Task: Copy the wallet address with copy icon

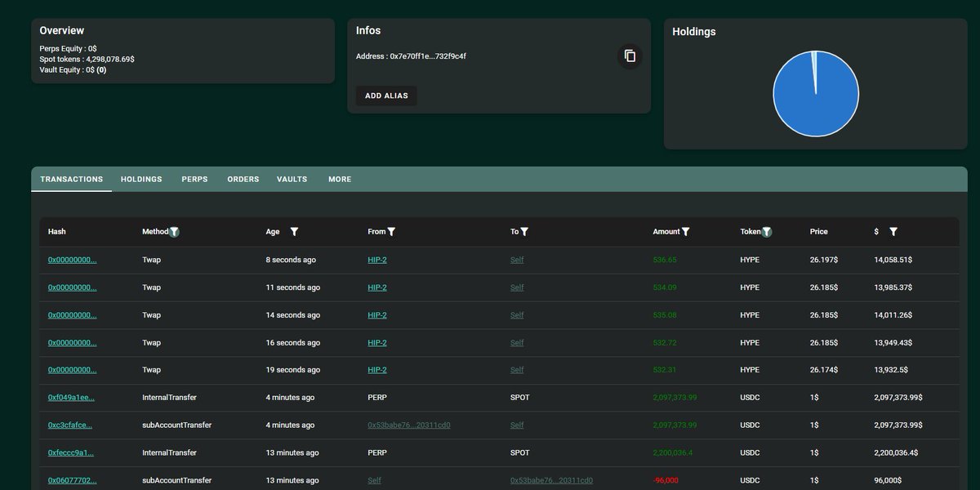Action: (630, 56)
